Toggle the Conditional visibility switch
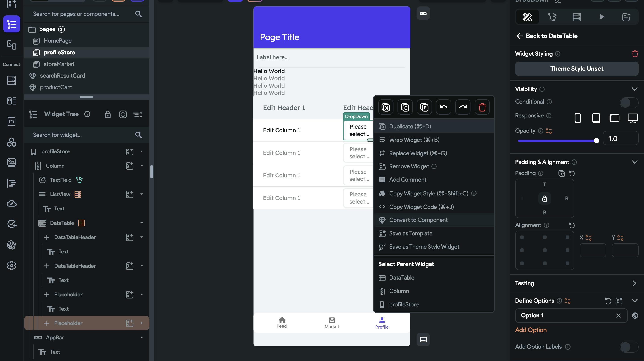The image size is (644, 361). click(x=629, y=102)
